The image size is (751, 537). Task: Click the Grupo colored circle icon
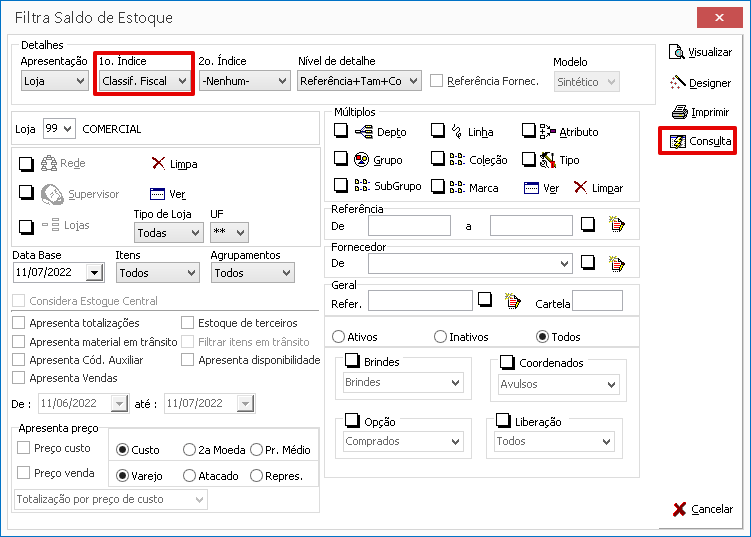tap(361, 160)
